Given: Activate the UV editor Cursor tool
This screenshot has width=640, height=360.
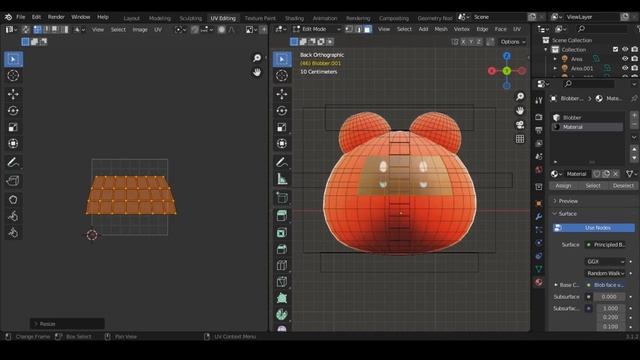Looking at the screenshot, I should 13,76.
